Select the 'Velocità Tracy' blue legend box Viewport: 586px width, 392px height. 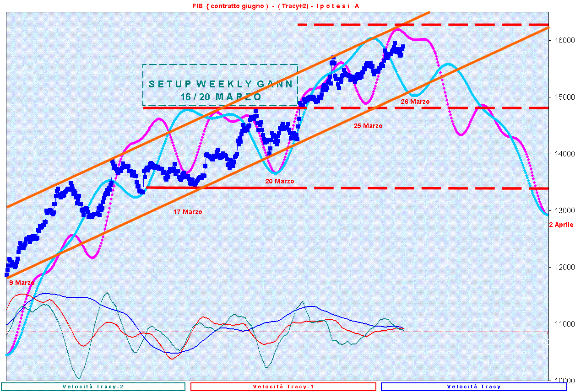[474, 387]
